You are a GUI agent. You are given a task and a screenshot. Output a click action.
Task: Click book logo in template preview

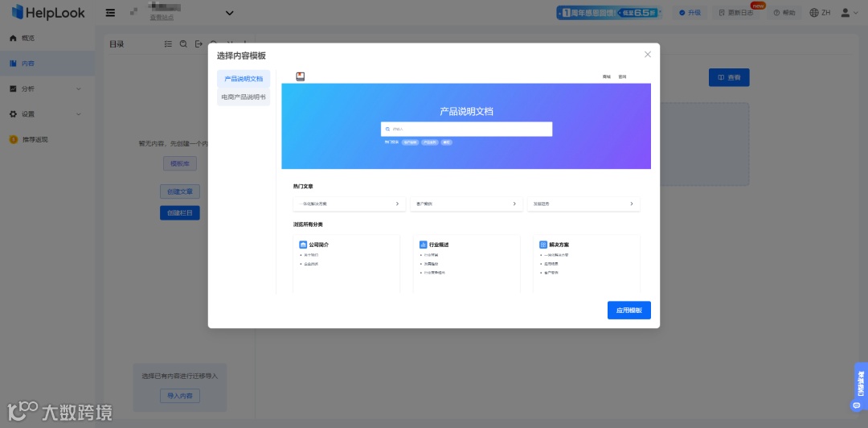[301, 76]
